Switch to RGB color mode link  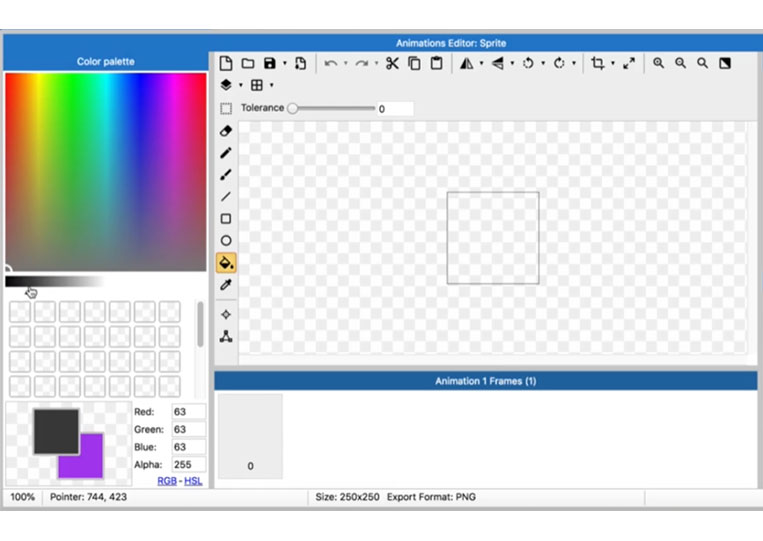click(167, 481)
